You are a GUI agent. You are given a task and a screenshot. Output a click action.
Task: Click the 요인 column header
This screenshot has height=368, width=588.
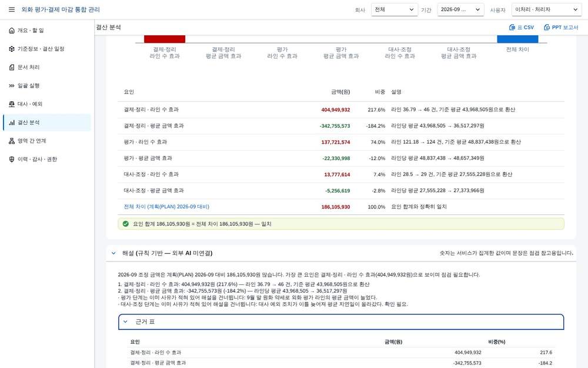point(129,92)
